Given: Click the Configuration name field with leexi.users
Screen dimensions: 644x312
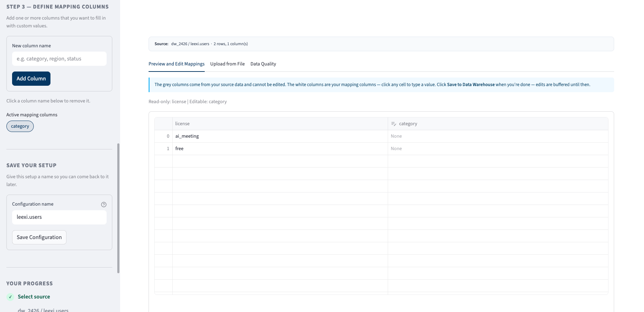Looking at the screenshot, I should tap(59, 217).
